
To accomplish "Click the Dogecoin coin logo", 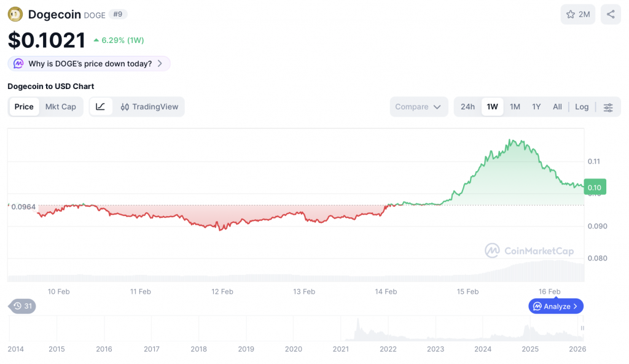I will 15,14.
